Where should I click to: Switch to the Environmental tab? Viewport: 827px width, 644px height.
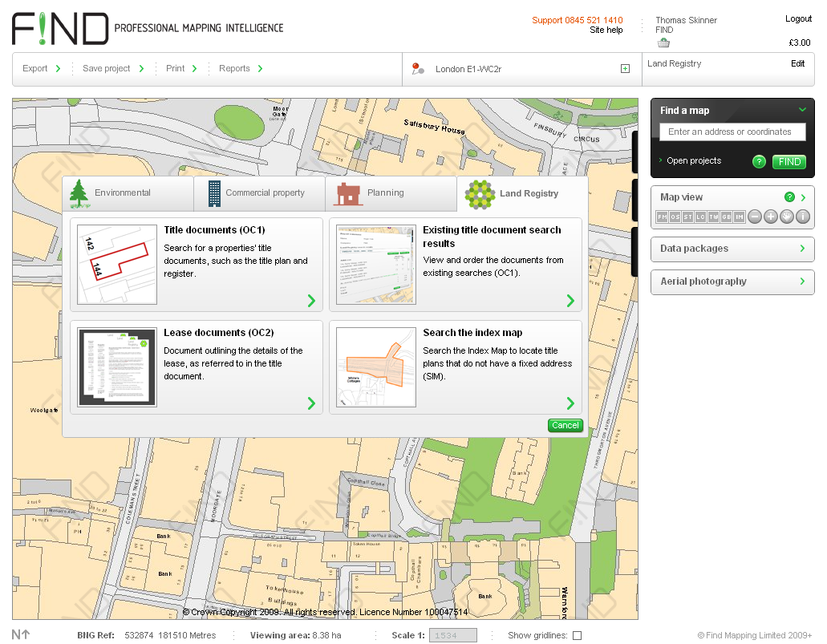pyautogui.click(x=127, y=193)
